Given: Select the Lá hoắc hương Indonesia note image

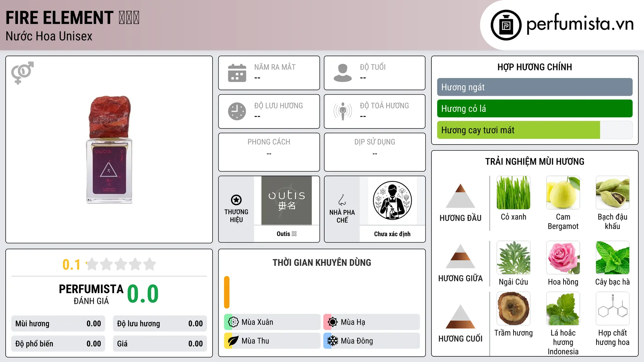Looking at the screenshot, I should tap(563, 309).
